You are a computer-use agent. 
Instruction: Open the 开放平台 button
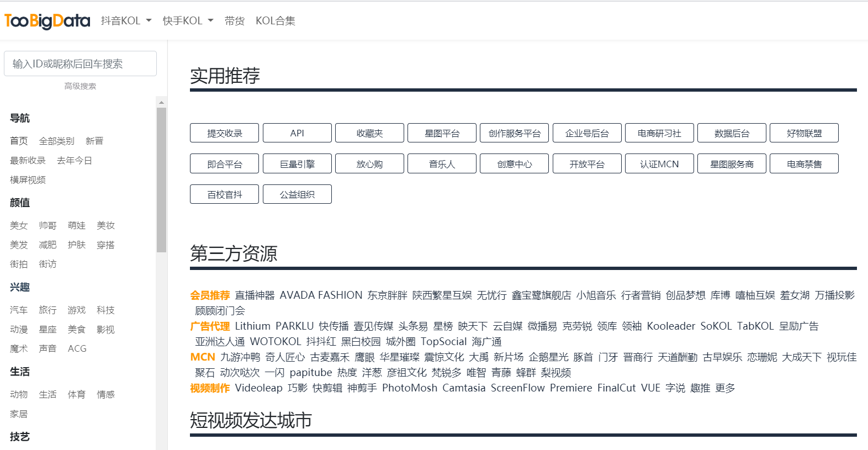tap(587, 164)
